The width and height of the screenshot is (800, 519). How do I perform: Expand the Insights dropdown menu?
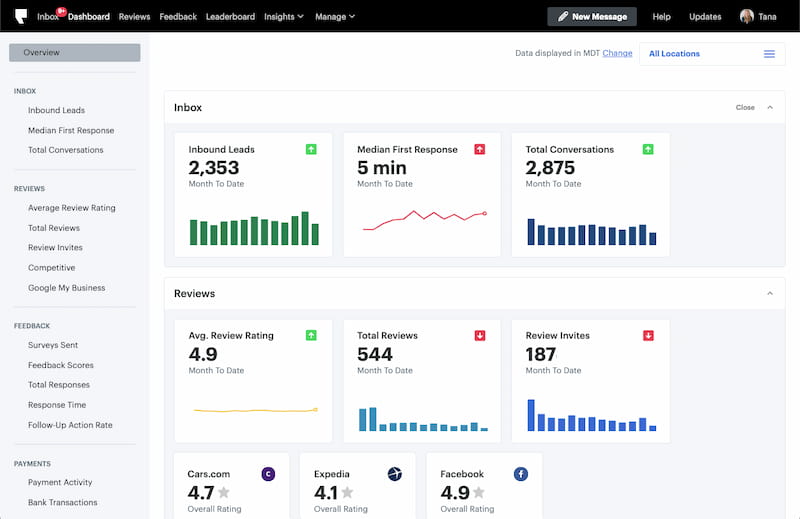click(x=284, y=16)
